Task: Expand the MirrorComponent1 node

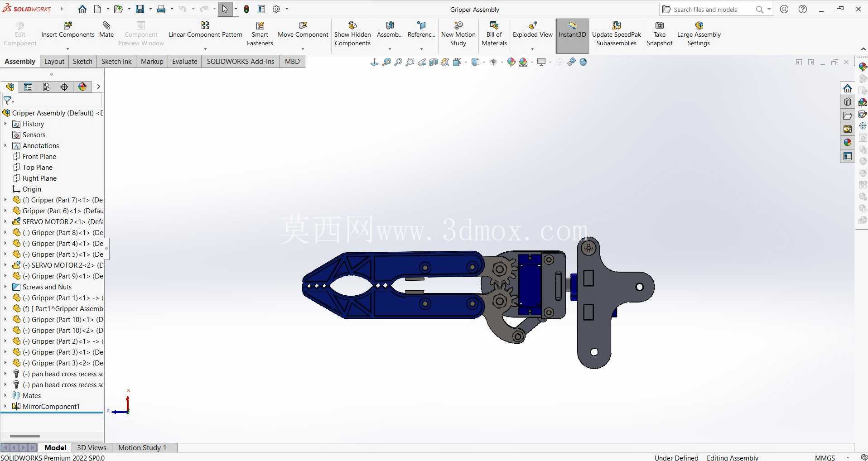Action: (x=5, y=406)
